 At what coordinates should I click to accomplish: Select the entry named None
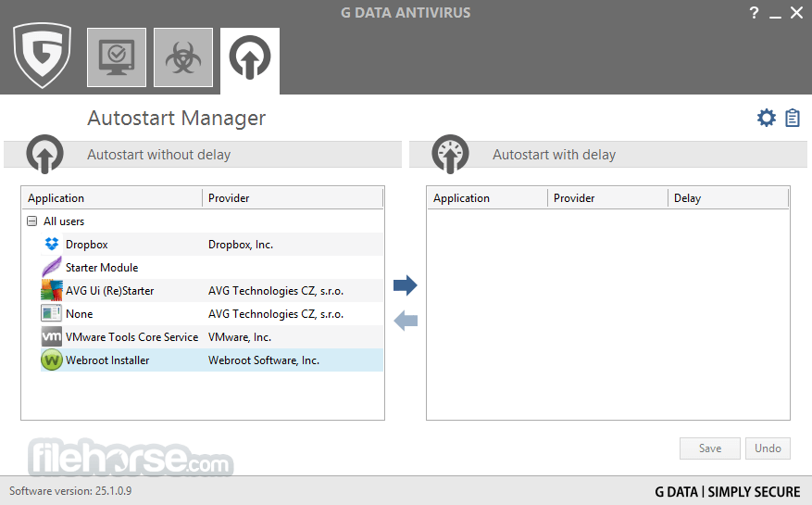[212, 314]
